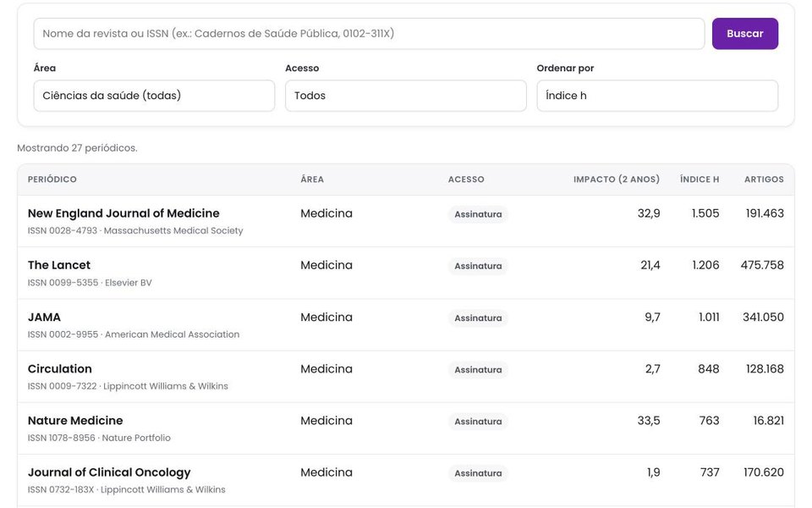Click the PERIÓDICO column header
Screen dimensions: 812x508
[x=52, y=179]
